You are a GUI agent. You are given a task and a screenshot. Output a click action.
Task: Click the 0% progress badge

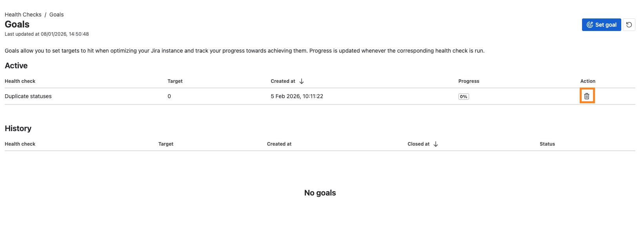pos(463,96)
